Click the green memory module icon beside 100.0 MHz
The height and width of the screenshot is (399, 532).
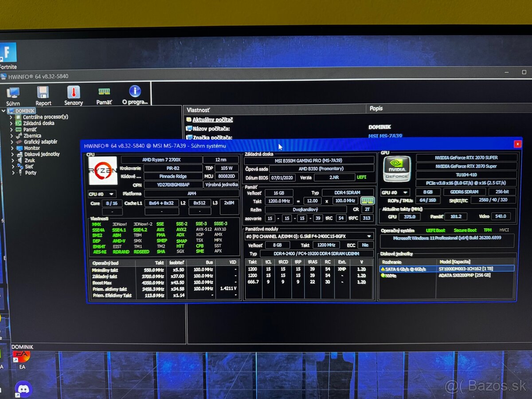[x=367, y=201]
